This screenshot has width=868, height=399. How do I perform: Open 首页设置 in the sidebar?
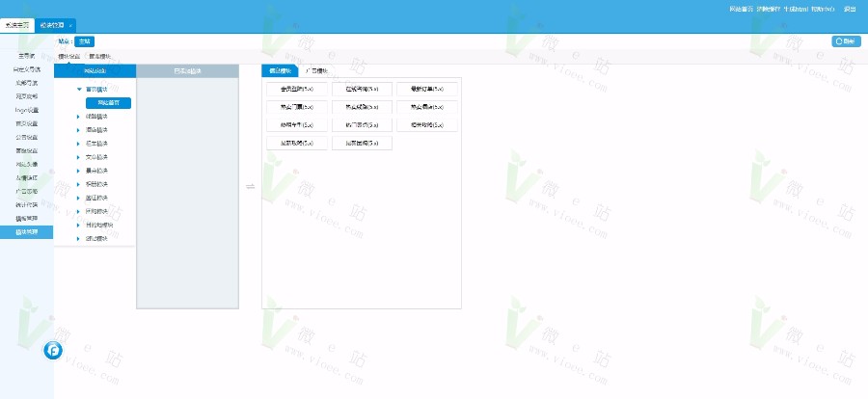[x=27, y=123]
